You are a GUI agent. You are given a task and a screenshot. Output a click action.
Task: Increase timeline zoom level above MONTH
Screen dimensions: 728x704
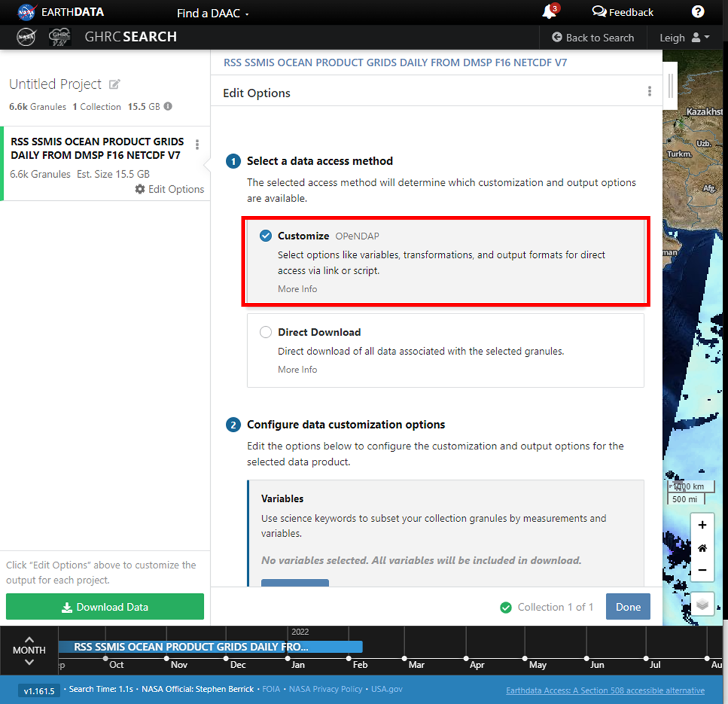pos(29,639)
